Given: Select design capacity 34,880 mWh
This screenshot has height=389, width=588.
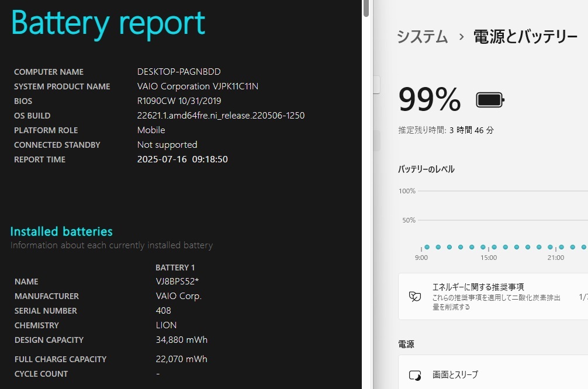Looking at the screenshot, I should [x=182, y=339].
